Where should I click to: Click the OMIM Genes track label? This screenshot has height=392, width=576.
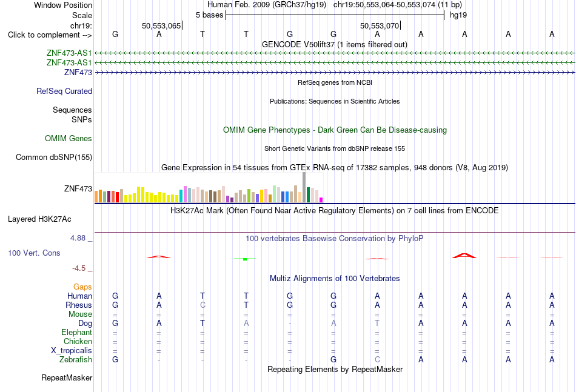69,138
